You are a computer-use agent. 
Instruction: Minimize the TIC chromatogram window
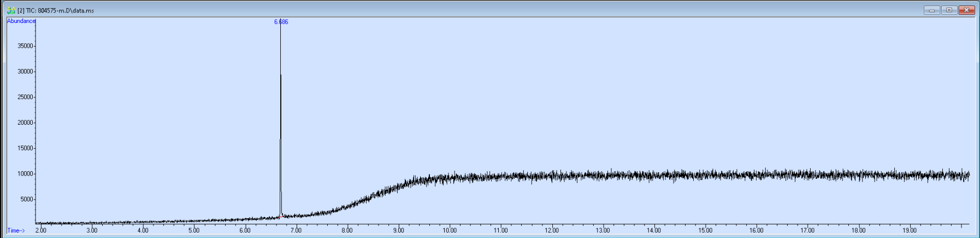click(931, 10)
